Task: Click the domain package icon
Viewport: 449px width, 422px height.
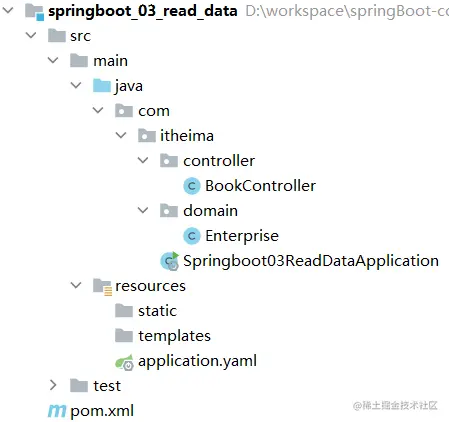Action: pyautogui.click(x=169, y=211)
